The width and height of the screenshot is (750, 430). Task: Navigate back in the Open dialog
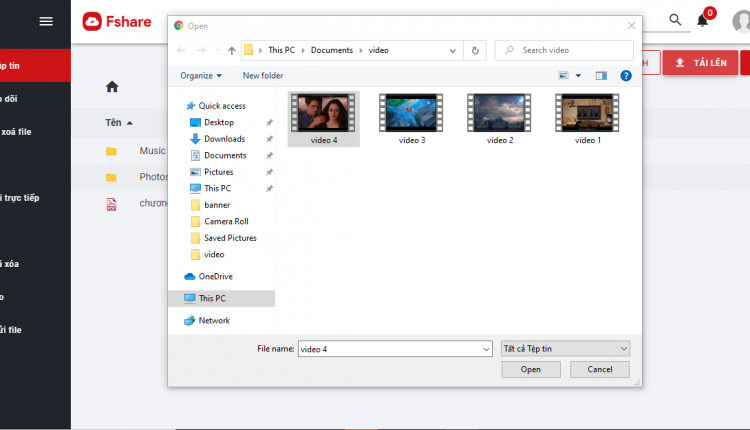[x=181, y=50]
